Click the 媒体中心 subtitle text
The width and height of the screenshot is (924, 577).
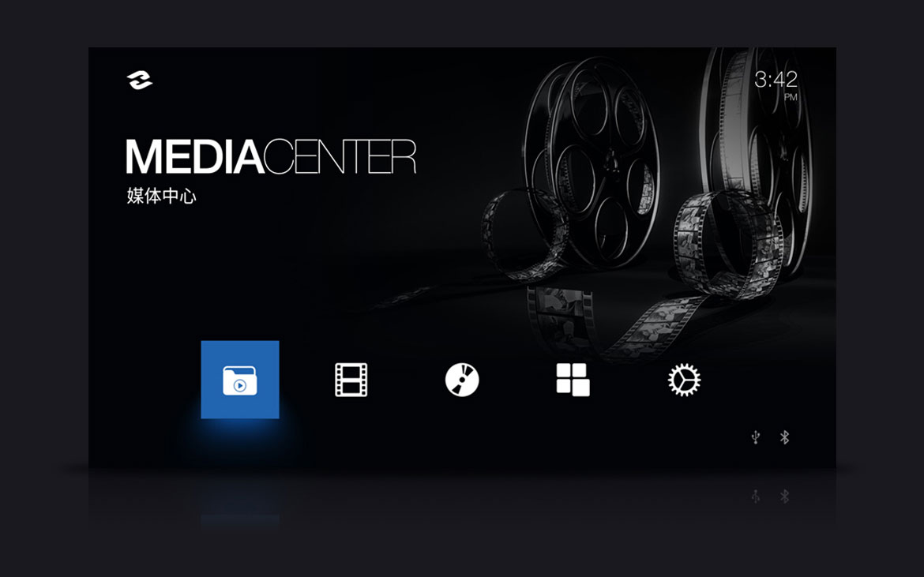point(161,197)
